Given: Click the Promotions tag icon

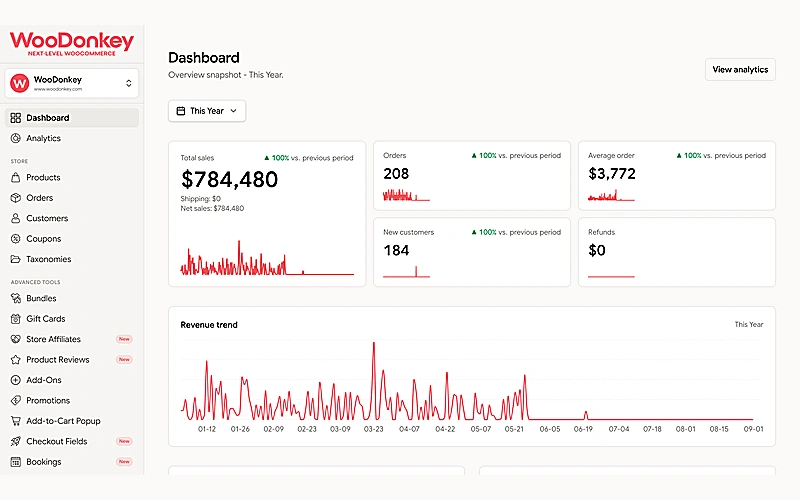Looking at the screenshot, I should pos(16,401).
